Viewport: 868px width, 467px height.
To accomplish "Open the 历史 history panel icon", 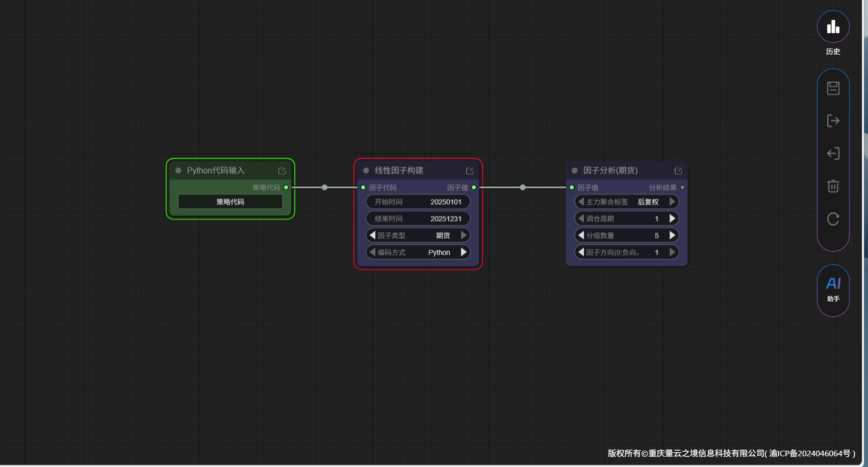I will click(833, 27).
